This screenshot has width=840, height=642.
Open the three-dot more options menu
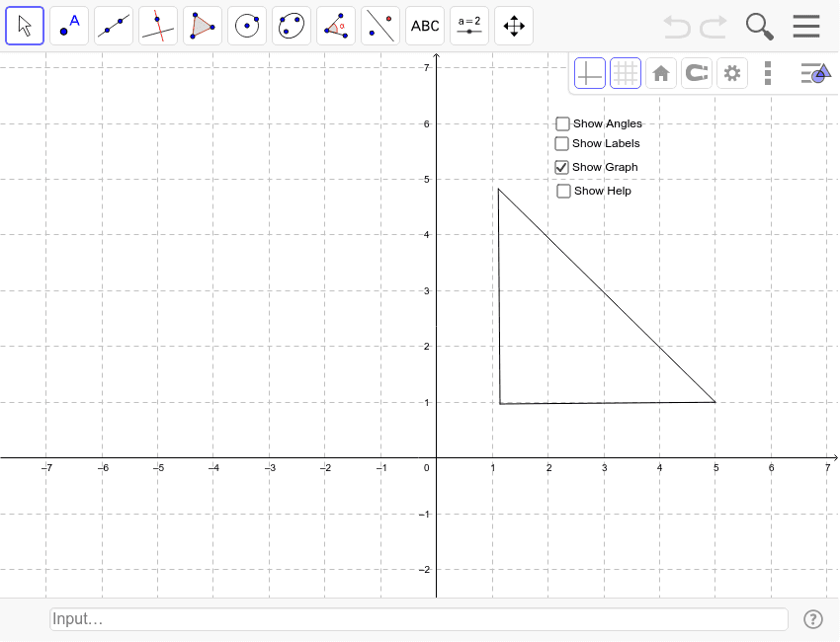coord(768,73)
